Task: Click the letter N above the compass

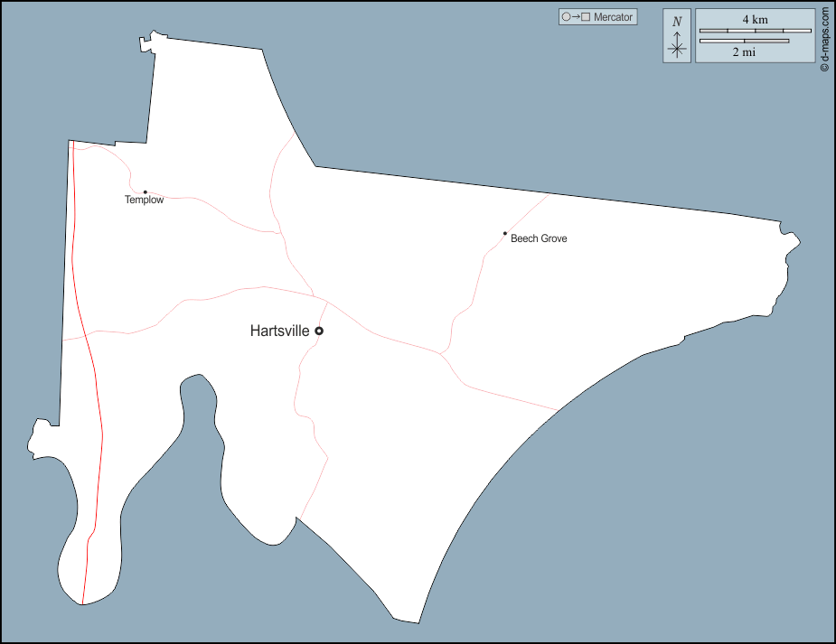Action: click(677, 21)
